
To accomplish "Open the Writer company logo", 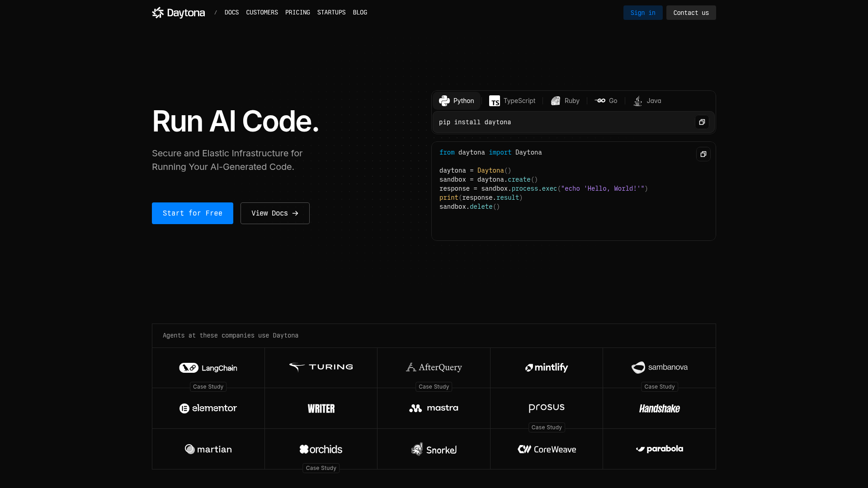I will (x=321, y=408).
